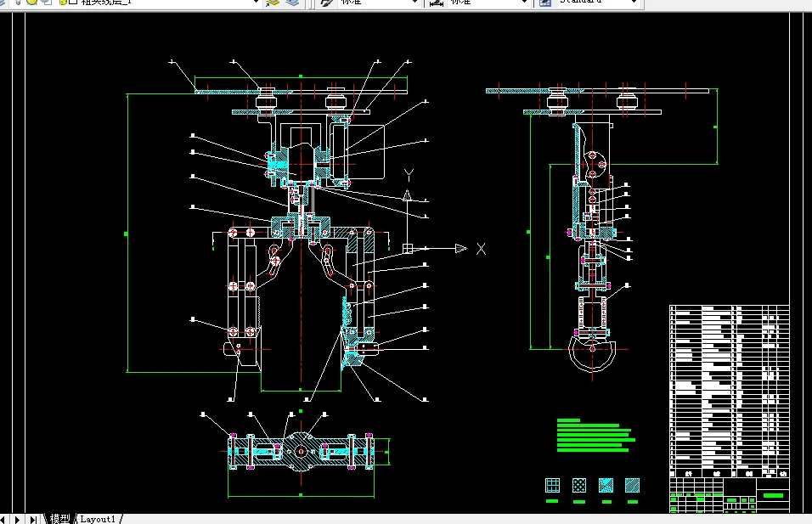Open the text style 标准 dropdown arrow
812x524 pixels.
click(414, 3)
